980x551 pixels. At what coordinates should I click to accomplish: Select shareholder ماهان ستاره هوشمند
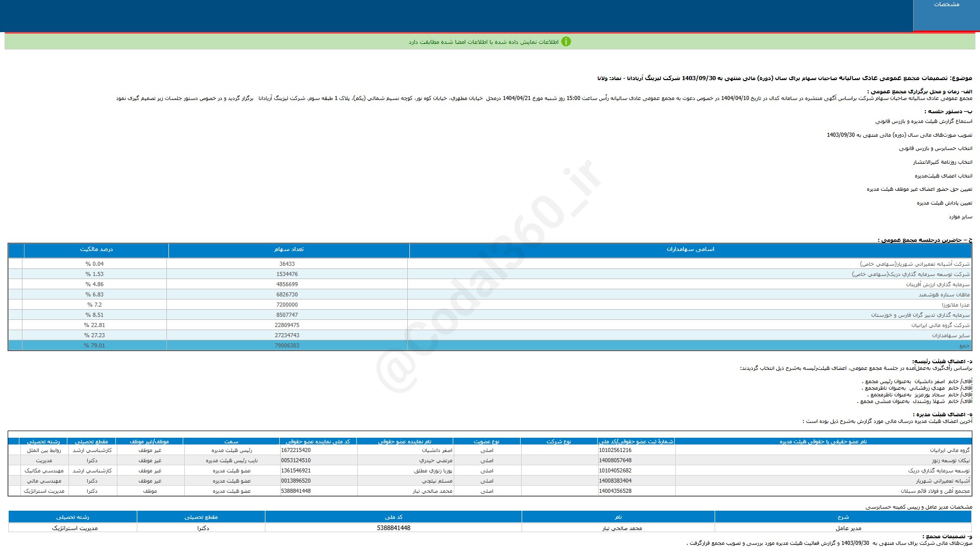pyautogui.click(x=944, y=294)
